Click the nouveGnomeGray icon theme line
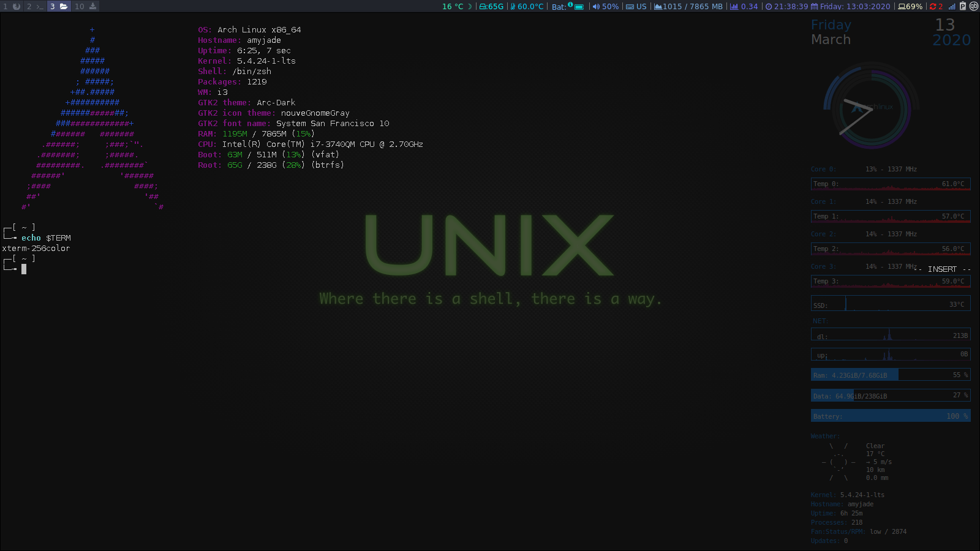The height and width of the screenshot is (551, 980). [x=274, y=113]
